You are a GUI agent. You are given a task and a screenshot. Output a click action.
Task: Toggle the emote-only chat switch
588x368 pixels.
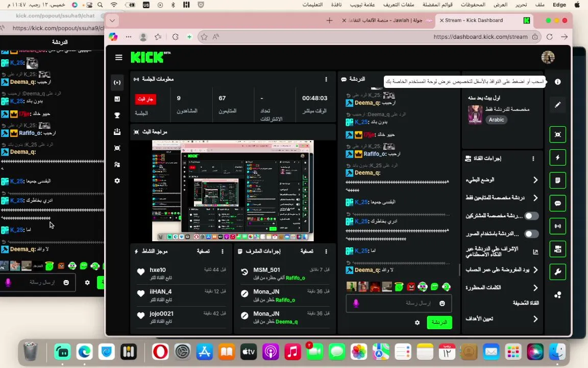[531, 234]
